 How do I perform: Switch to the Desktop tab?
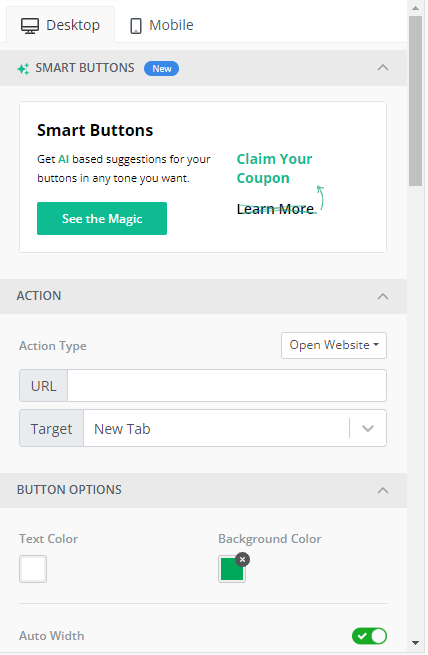click(61, 25)
